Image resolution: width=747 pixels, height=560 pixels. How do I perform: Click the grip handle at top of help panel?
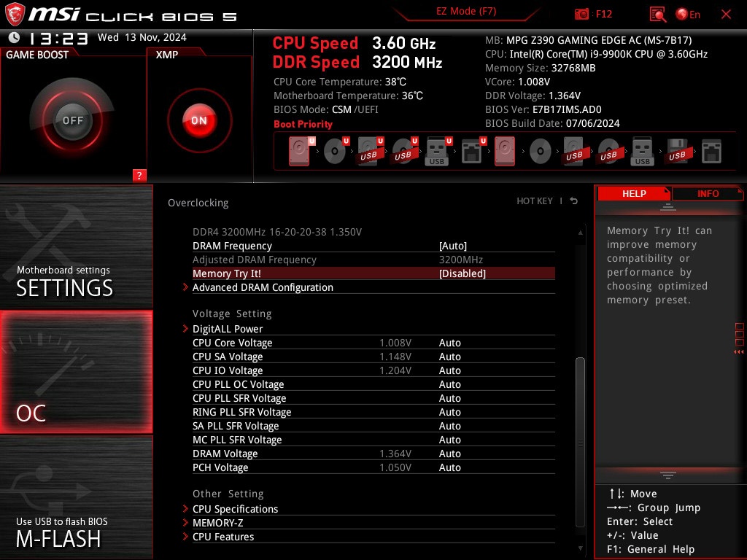click(x=667, y=206)
